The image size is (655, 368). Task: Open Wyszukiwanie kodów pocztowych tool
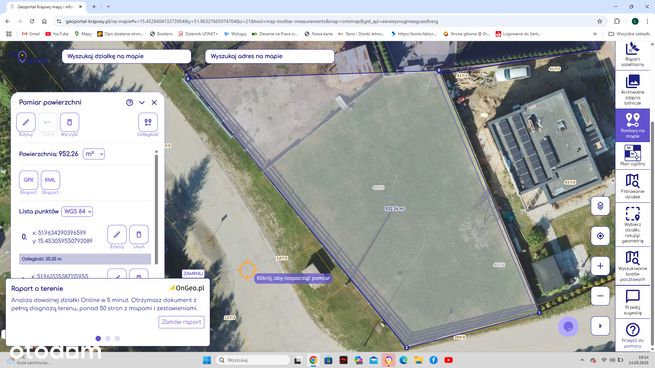click(x=632, y=266)
